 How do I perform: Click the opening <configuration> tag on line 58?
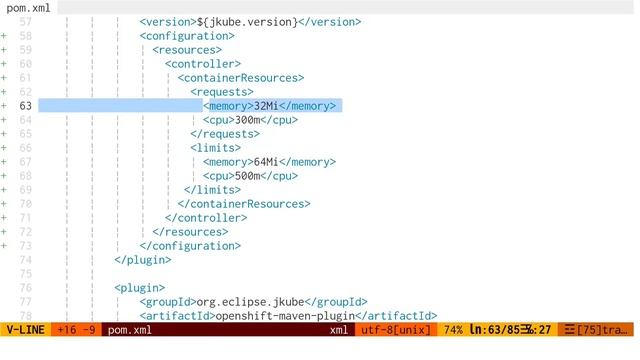tap(187, 36)
